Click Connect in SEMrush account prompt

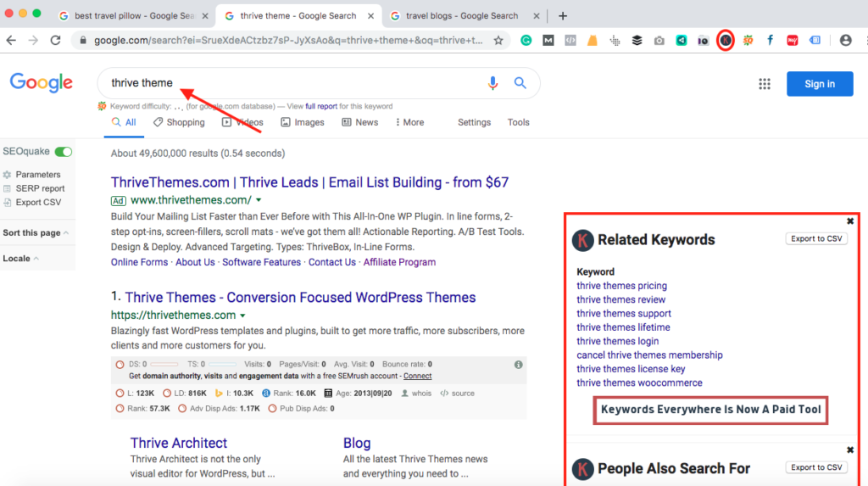417,376
